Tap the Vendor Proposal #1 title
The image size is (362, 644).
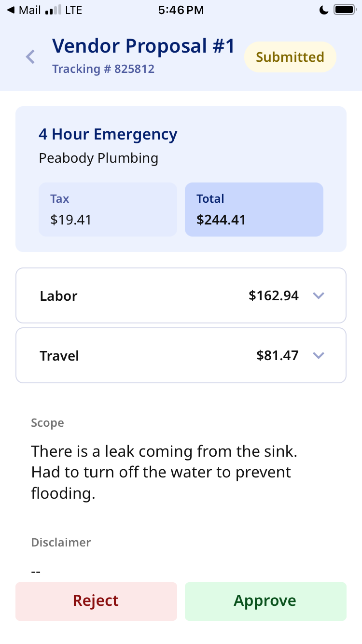(x=143, y=46)
